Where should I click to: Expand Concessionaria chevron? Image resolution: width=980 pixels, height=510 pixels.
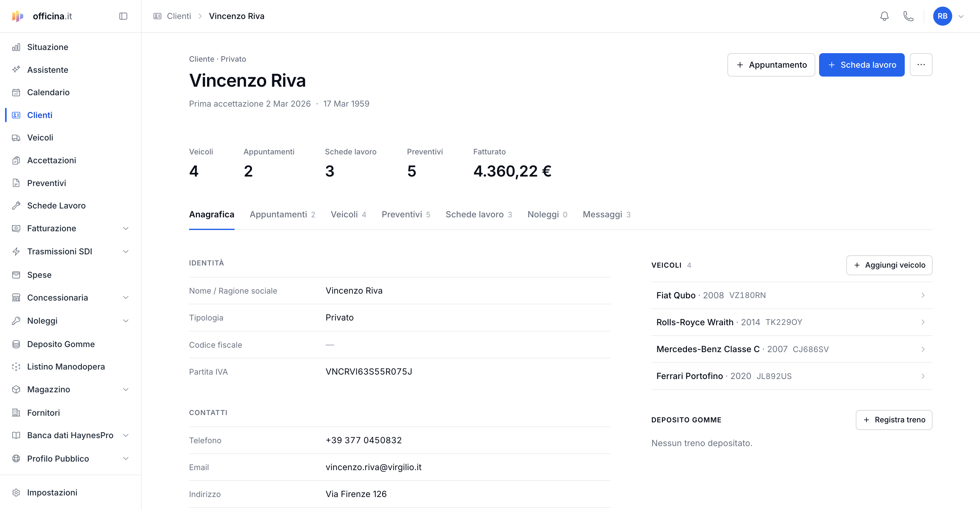point(126,298)
